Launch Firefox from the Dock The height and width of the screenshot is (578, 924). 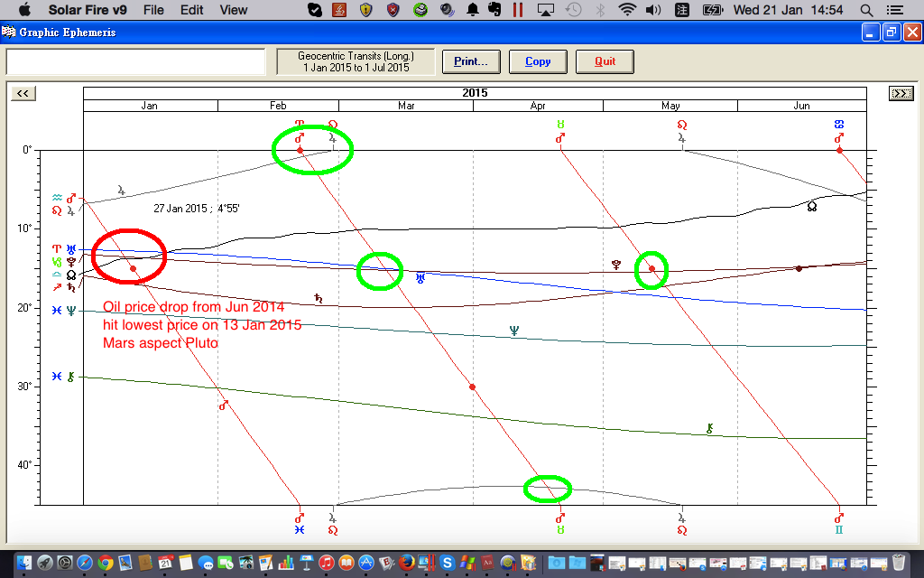point(407,563)
